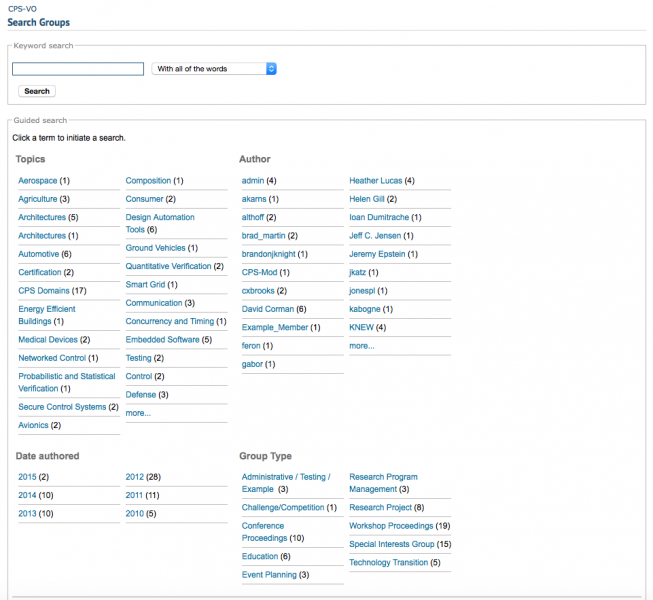Click the Medical Devices topic link
Image resolution: width=653 pixels, height=600 pixels.
(x=47, y=340)
